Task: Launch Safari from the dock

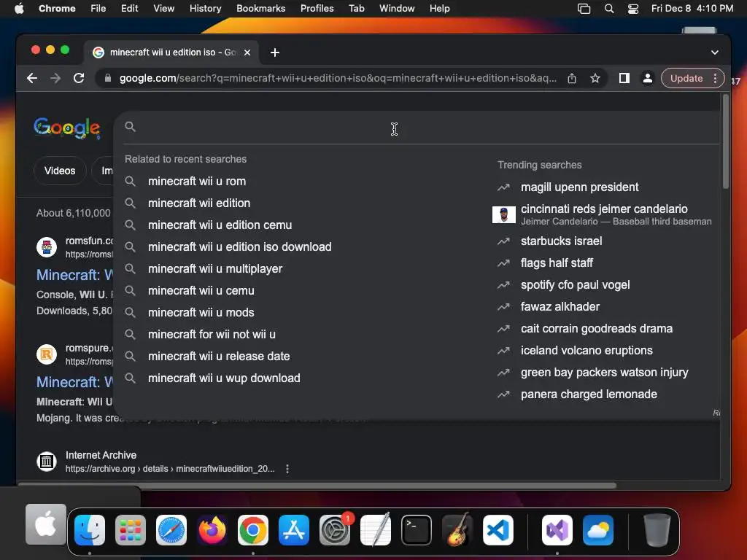Action: click(x=171, y=530)
